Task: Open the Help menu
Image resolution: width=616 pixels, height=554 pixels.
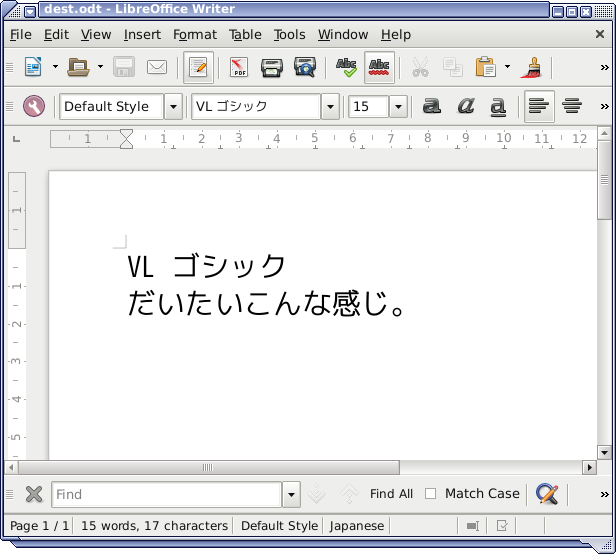Action: point(396,35)
